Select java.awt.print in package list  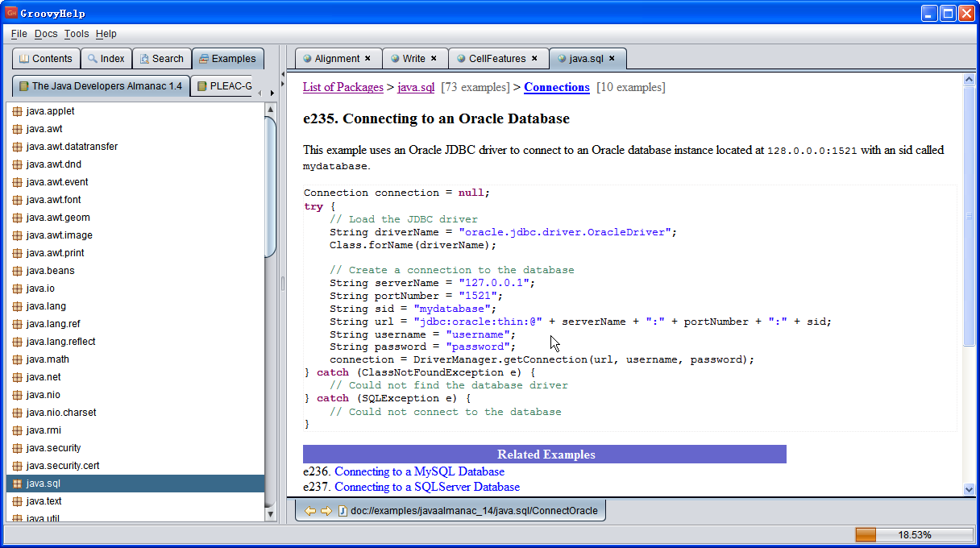click(135, 253)
